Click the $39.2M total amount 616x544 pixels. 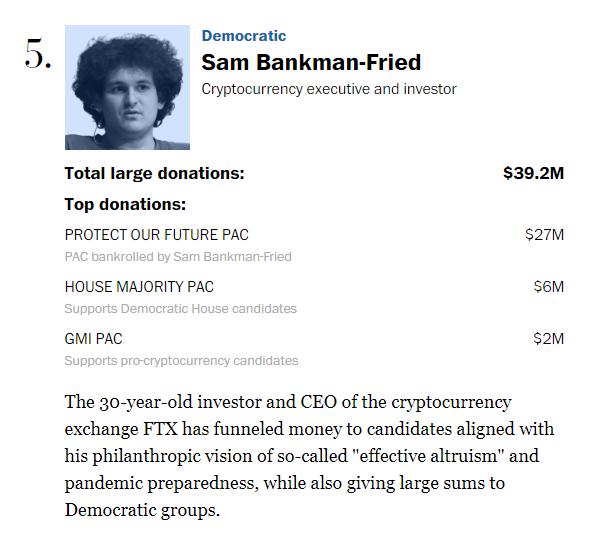[533, 173]
